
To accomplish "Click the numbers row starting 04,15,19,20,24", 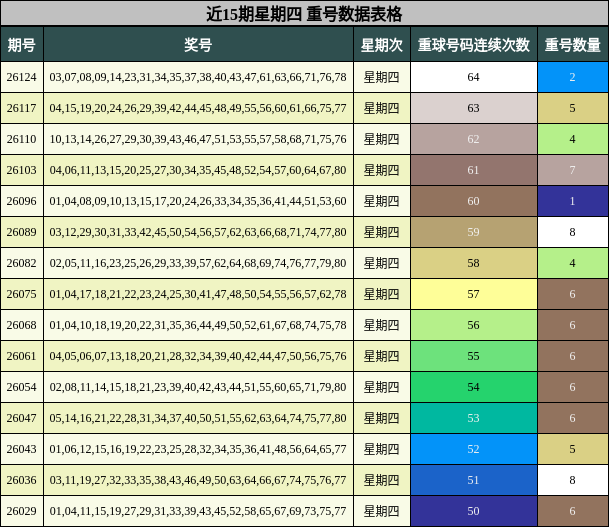I will (x=198, y=108).
